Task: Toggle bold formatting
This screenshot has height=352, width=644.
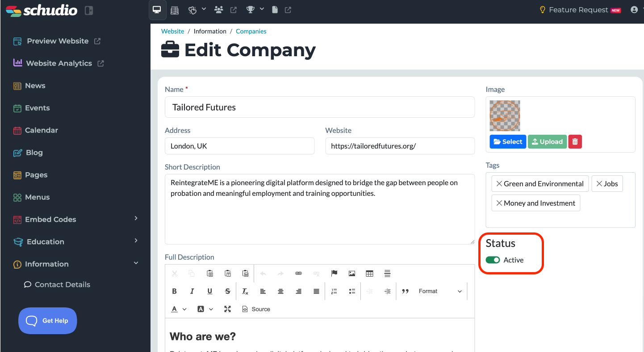Action: (175, 291)
